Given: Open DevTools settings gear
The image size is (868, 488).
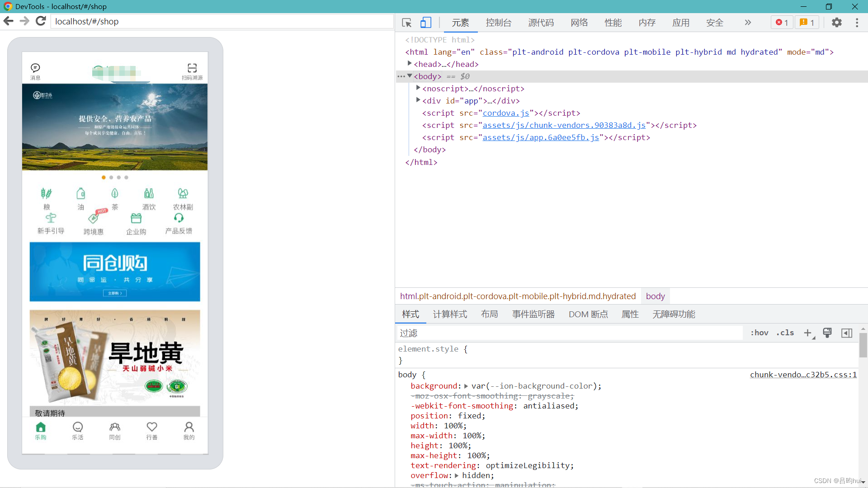Looking at the screenshot, I should coord(837,23).
